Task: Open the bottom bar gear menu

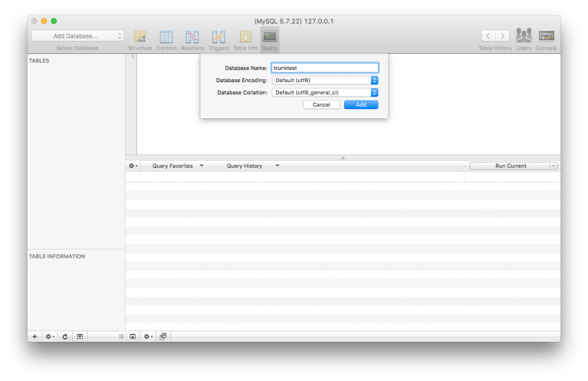Action: (148, 336)
